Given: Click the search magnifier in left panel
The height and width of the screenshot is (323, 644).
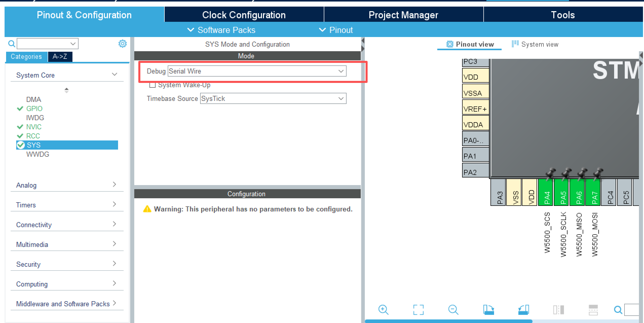Looking at the screenshot, I should coord(11,44).
